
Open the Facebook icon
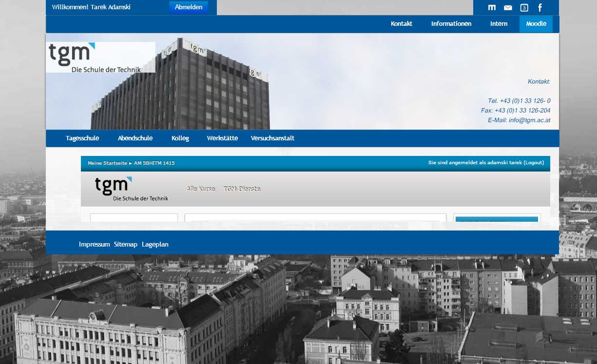(540, 7)
